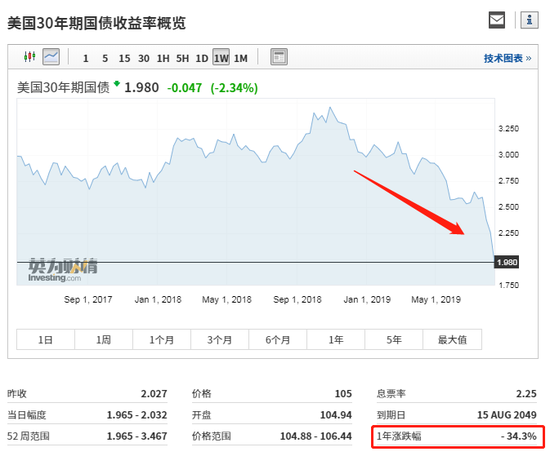This screenshot has height=465, width=550.
Task: Click the envelope email alert icon
Action: (x=497, y=20)
